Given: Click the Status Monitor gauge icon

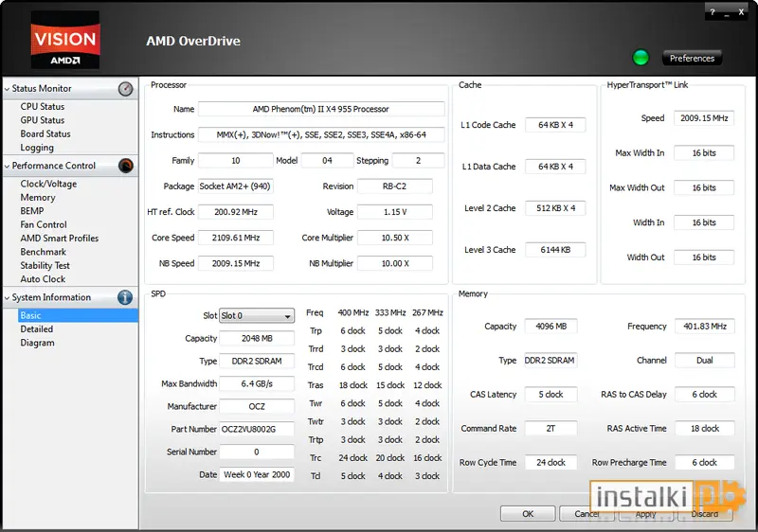Looking at the screenshot, I should click(x=126, y=89).
